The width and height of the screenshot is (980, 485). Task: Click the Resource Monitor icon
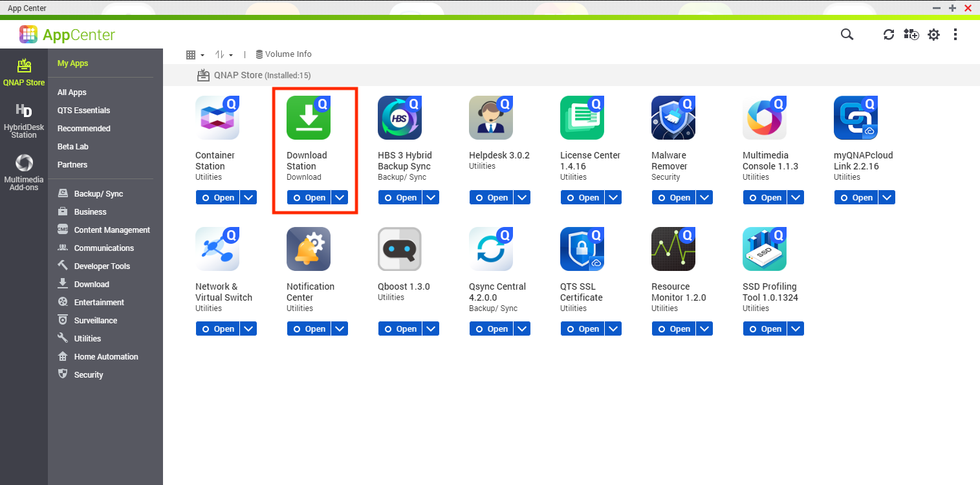[x=673, y=249]
